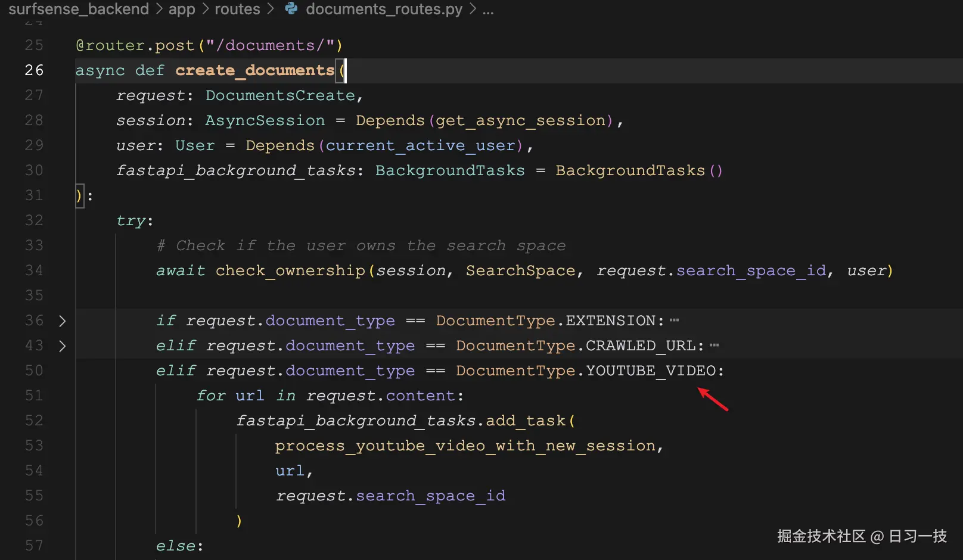Expand the collapsed block at line 36
The height and width of the screenshot is (560, 963).
(62, 321)
